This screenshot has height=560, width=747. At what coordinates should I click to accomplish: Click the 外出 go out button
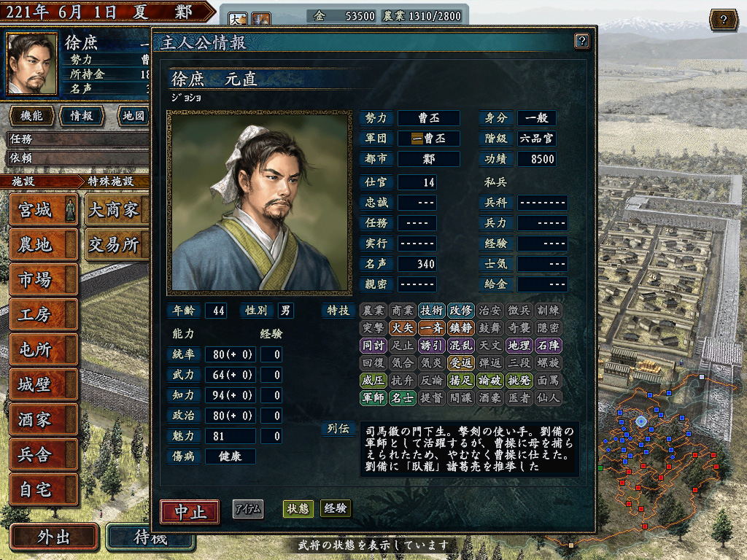tap(54, 537)
